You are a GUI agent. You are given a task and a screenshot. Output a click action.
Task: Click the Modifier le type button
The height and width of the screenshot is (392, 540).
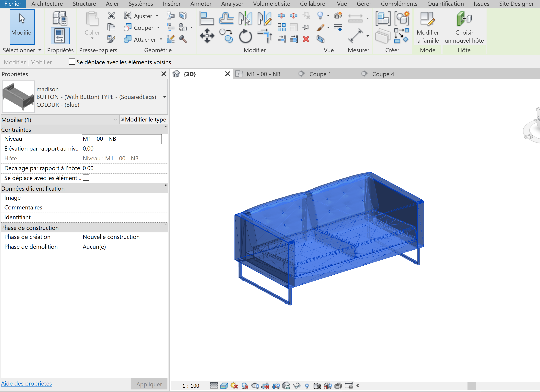pos(142,120)
